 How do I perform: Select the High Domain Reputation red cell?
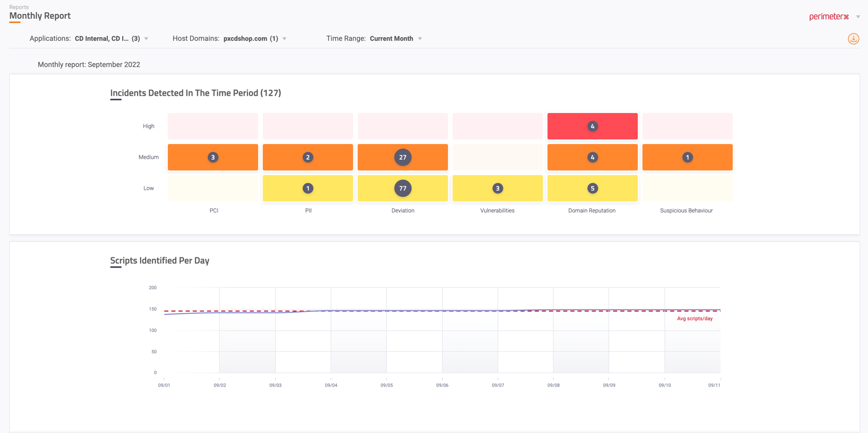point(592,126)
